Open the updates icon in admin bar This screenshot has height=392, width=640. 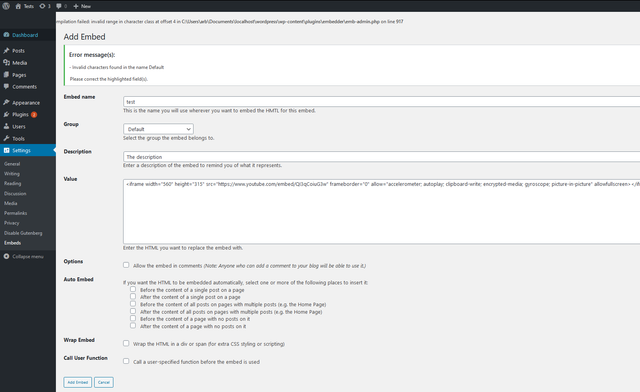pyautogui.click(x=42, y=6)
